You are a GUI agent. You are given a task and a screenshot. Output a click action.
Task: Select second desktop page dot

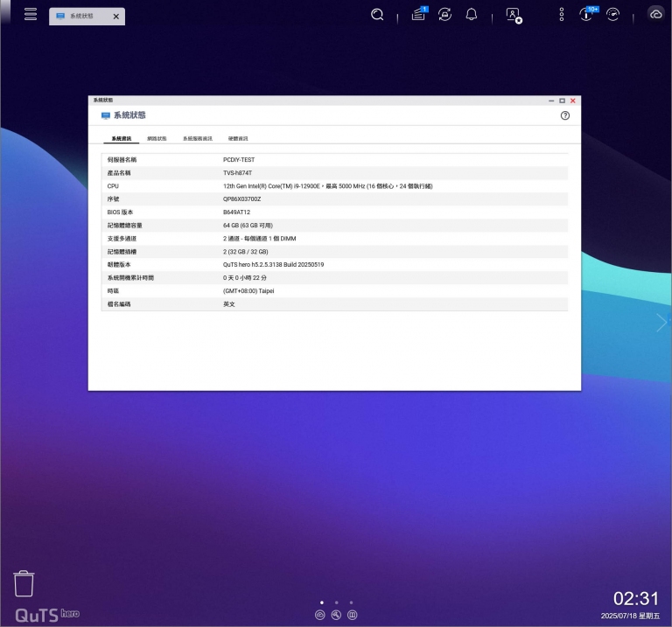tap(336, 603)
